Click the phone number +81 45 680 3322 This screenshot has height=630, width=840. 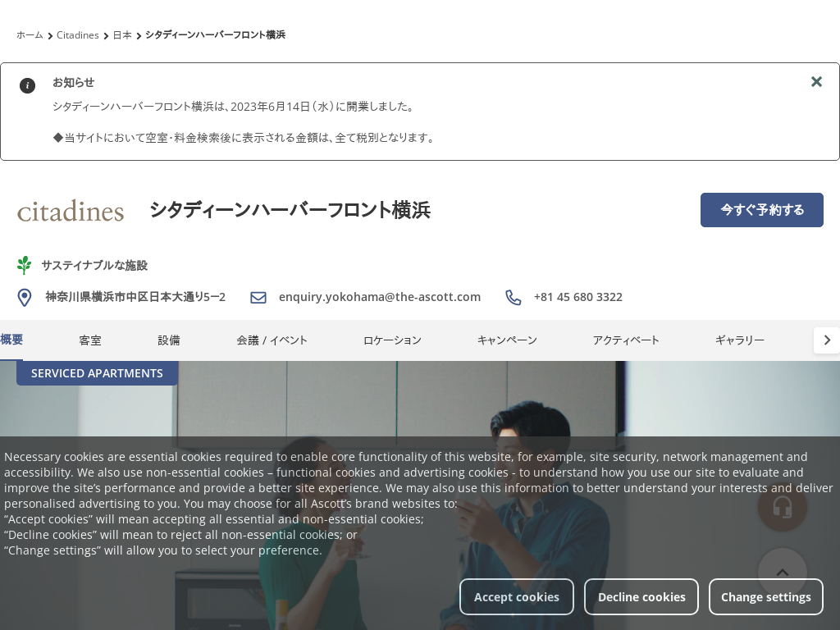click(x=578, y=297)
